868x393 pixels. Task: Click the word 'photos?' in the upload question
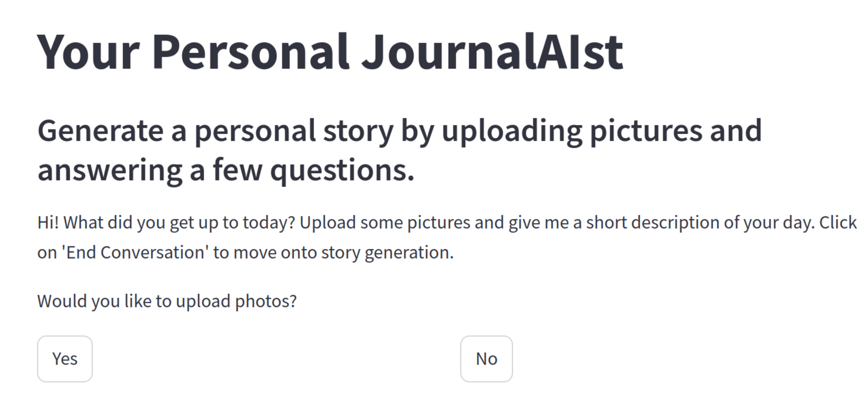266,301
